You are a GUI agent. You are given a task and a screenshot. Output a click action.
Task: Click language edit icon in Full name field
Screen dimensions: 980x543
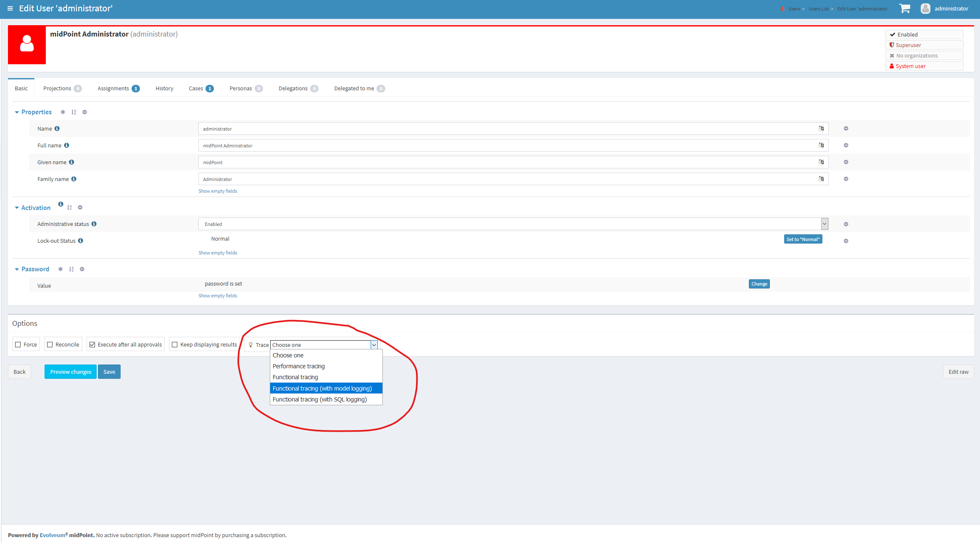click(821, 145)
